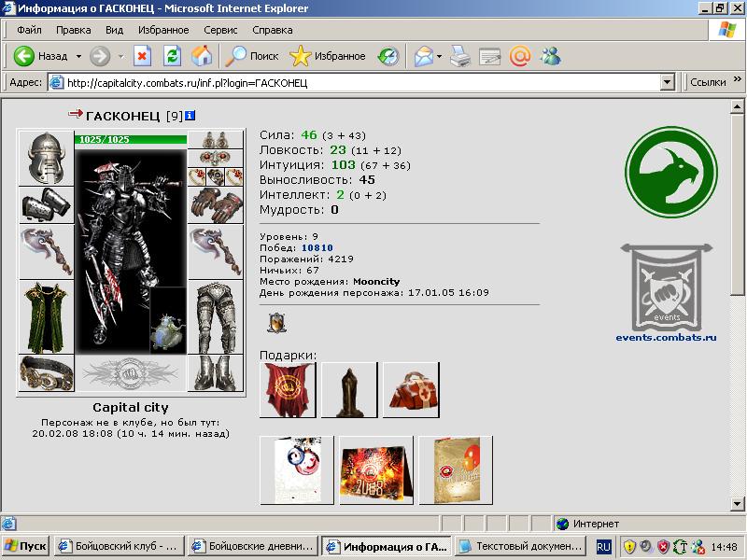Click the Print toolbar icon
Screen dimensions: 747x560
click(459, 56)
